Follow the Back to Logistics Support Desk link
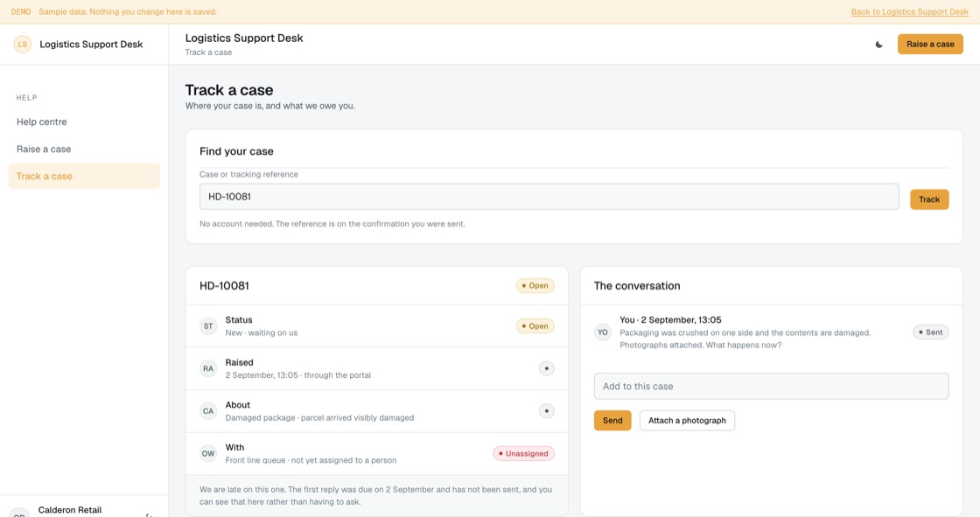 coord(909,12)
